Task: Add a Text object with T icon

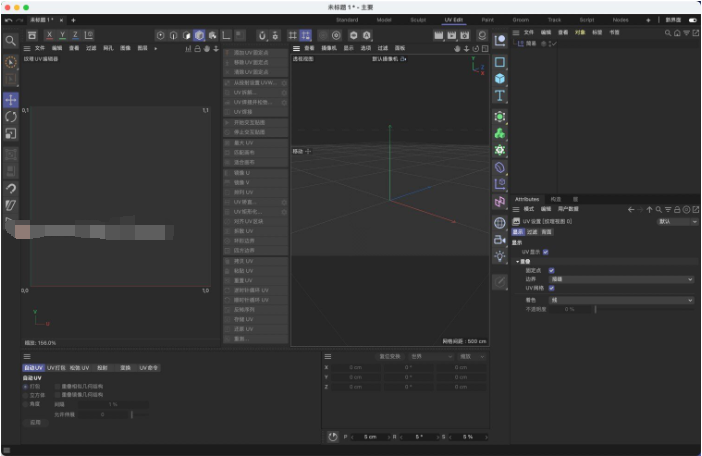Action: pos(500,95)
